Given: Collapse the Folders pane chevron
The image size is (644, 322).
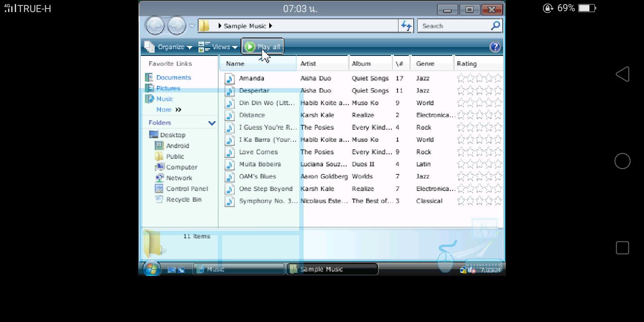Looking at the screenshot, I should coord(212,123).
